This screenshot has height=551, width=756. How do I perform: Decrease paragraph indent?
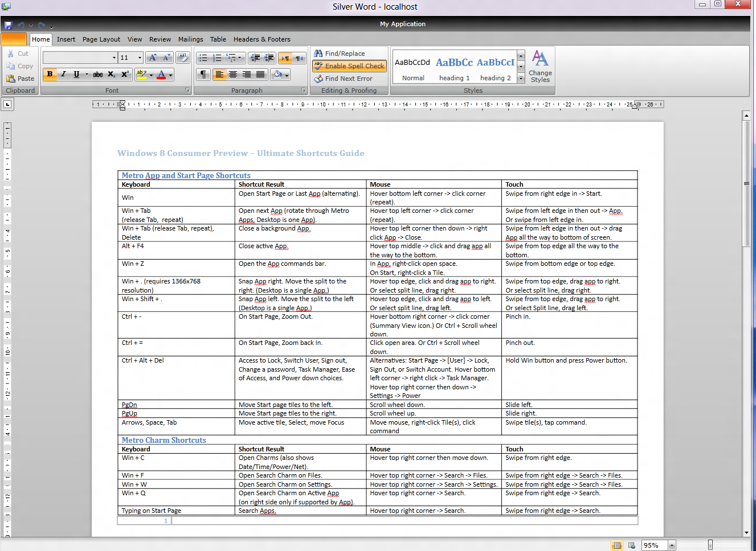tap(255, 58)
